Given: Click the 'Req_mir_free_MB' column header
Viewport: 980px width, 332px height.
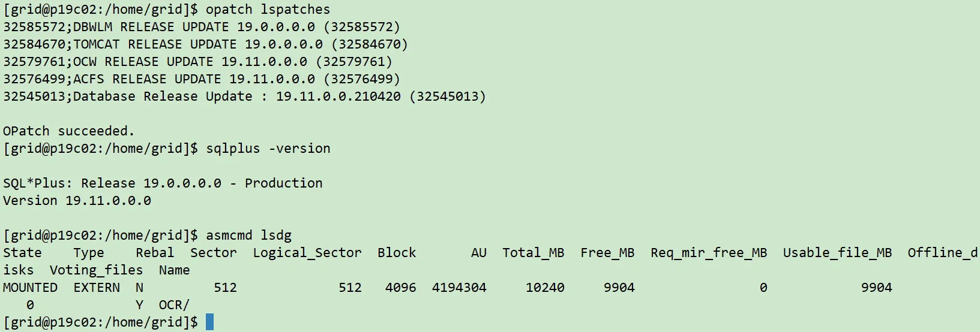Looking at the screenshot, I should click(709, 253).
